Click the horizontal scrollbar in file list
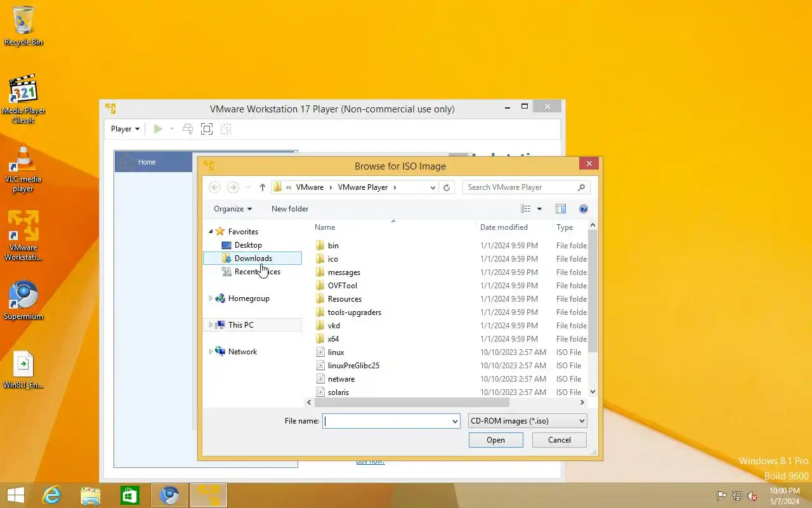Screen dimensions: 812x508 pos(412,403)
